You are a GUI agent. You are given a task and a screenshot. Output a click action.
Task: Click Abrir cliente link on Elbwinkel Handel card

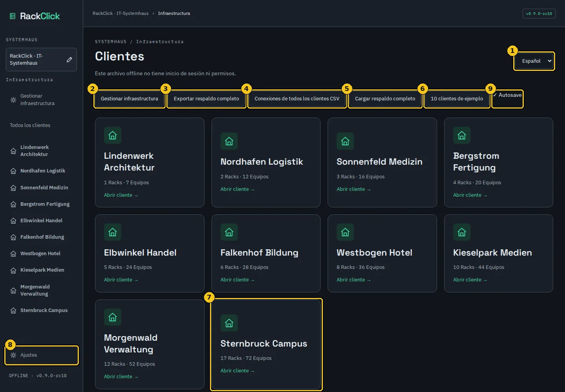(x=121, y=280)
